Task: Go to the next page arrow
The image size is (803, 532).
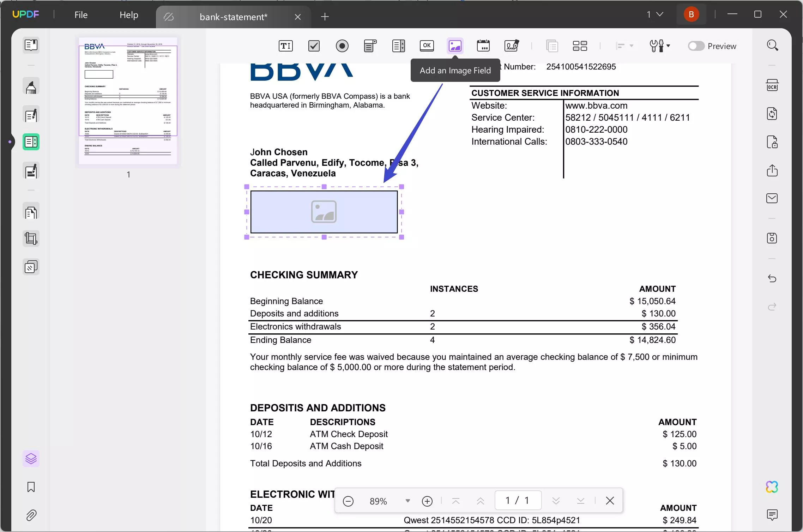Action: (x=556, y=501)
